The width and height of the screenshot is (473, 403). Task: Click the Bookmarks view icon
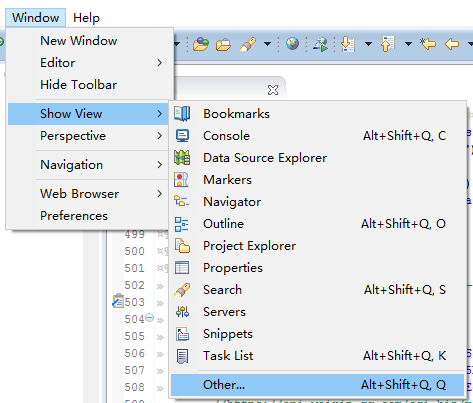(x=182, y=114)
